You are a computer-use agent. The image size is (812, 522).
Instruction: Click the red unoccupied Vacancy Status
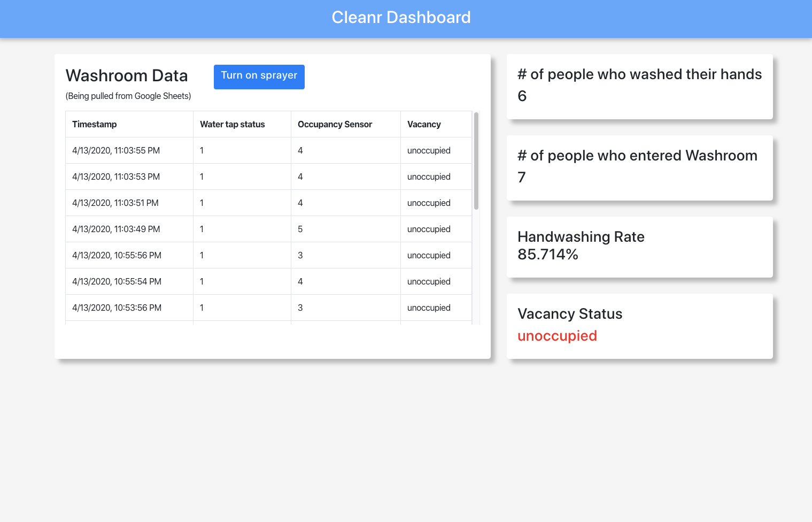(558, 336)
